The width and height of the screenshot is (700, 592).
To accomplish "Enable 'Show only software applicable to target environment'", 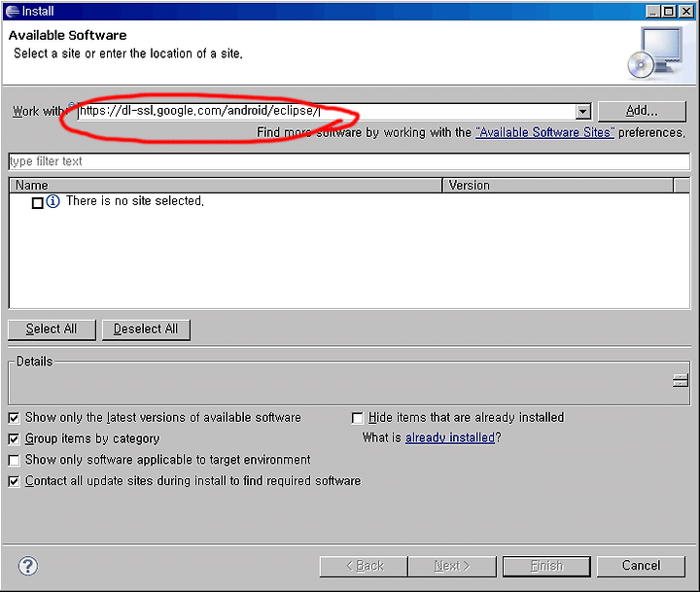I will (15, 461).
